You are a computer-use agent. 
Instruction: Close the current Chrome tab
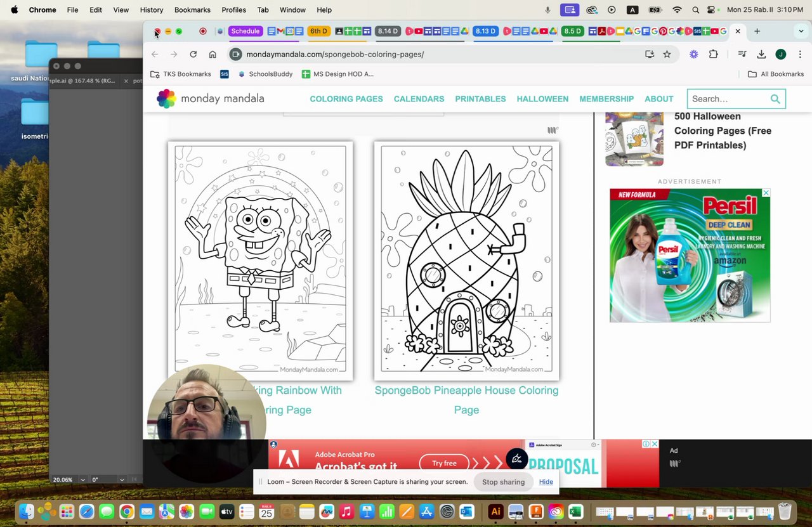click(x=738, y=31)
